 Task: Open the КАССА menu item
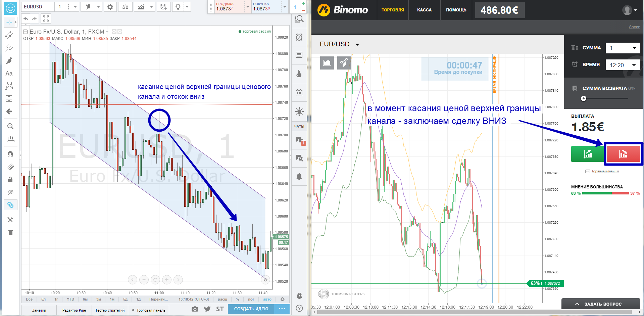(x=424, y=10)
